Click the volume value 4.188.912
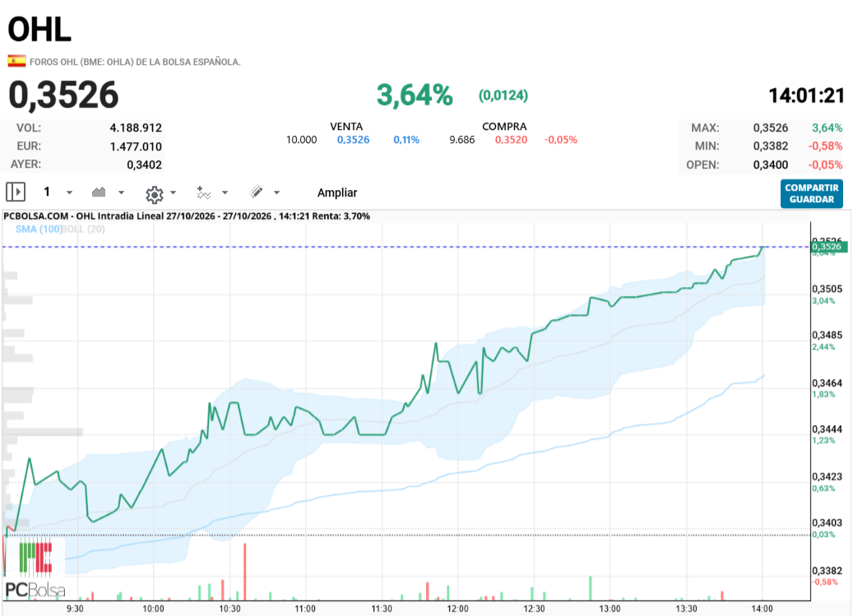Screen dimensions: 853x616 coord(136,127)
